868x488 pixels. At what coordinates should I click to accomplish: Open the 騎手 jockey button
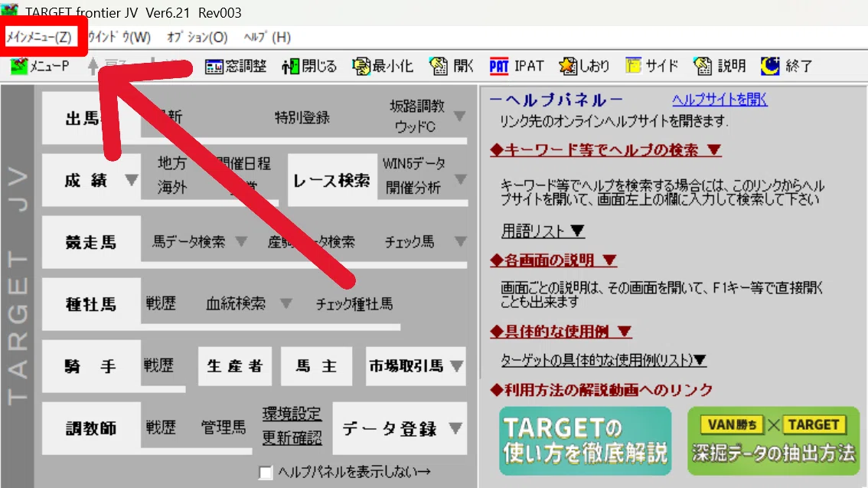tap(91, 366)
